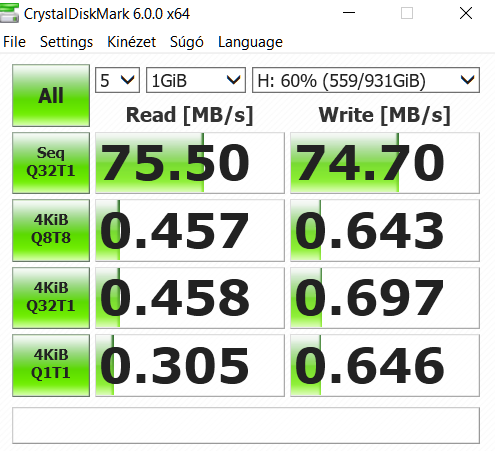This screenshot has height=451, width=495.
Task: Open the Language menu
Action: coord(250,42)
